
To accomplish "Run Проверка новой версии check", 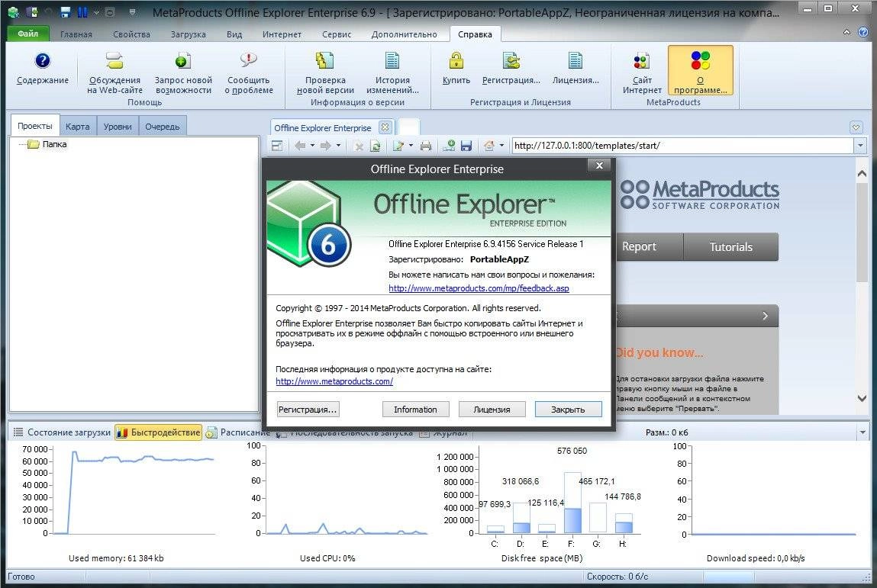I will (x=325, y=72).
